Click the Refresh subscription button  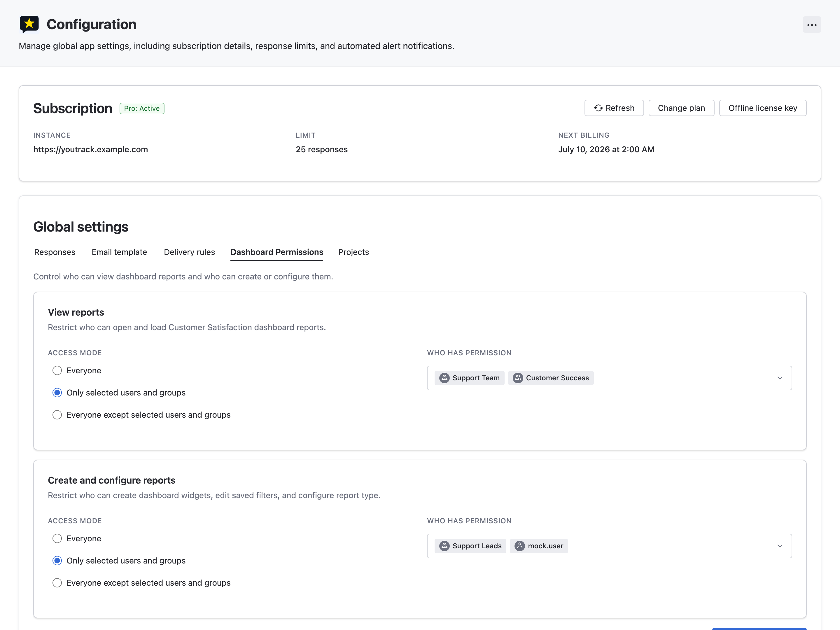[614, 108]
